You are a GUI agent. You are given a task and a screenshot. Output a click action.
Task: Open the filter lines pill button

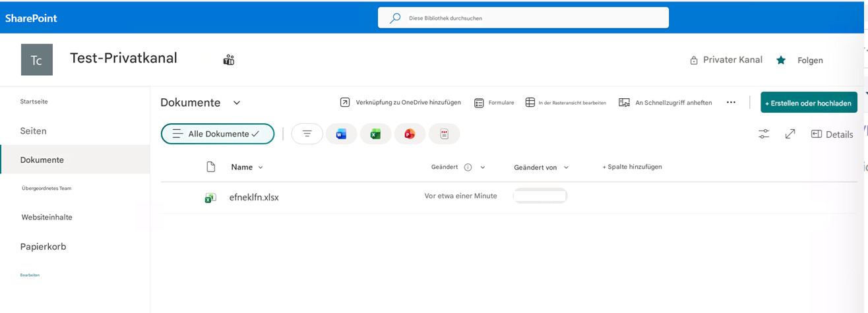click(x=307, y=134)
